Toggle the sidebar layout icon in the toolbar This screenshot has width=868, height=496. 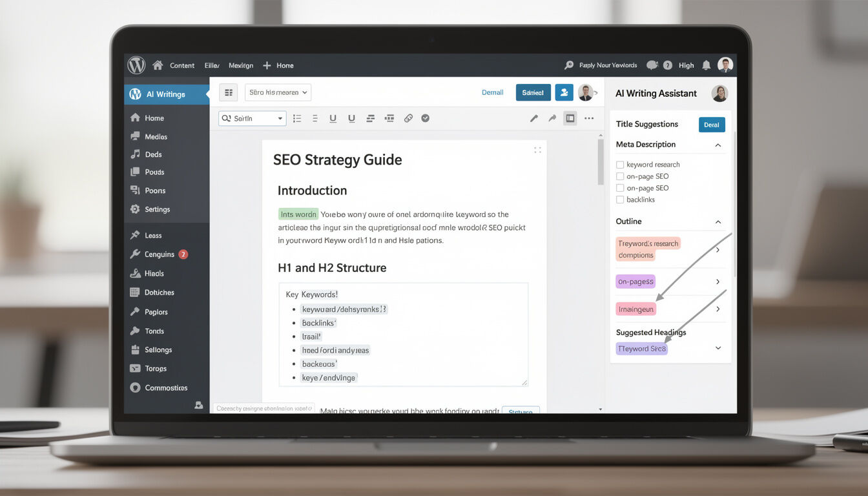[570, 118]
